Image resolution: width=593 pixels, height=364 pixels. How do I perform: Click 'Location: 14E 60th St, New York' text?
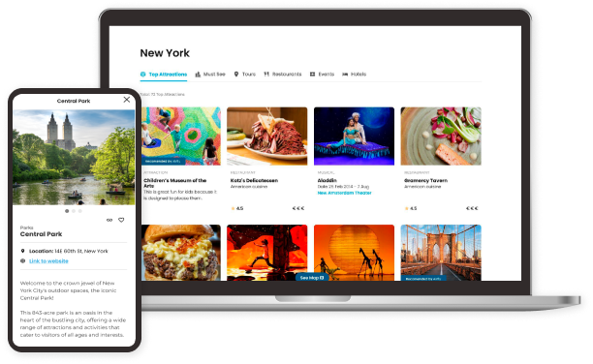[69, 251]
